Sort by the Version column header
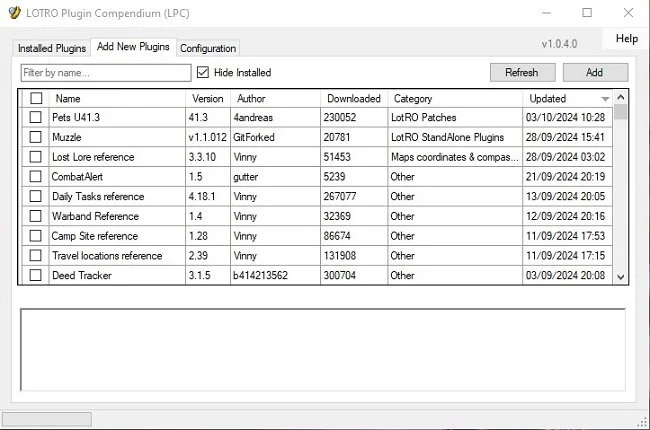The height and width of the screenshot is (430, 650). click(208, 99)
